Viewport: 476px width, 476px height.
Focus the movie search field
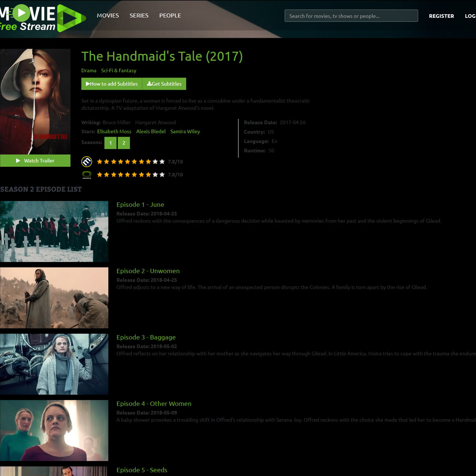(351, 16)
